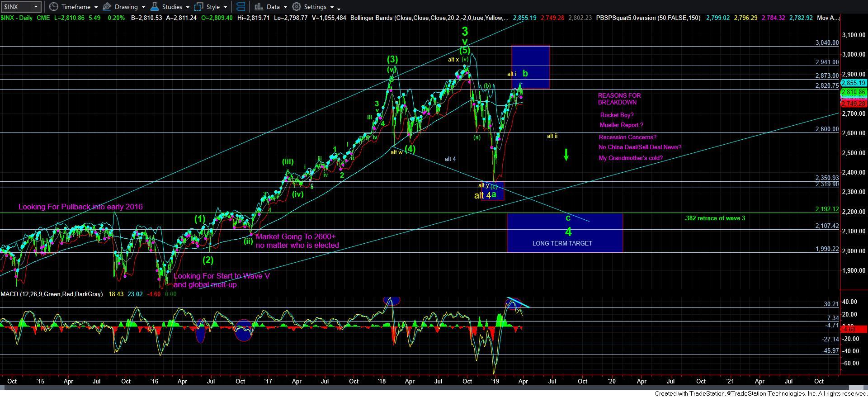Screen dimensions: 868x397
Task: Click the Drawing pencil icon
Action: tap(107, 7)
